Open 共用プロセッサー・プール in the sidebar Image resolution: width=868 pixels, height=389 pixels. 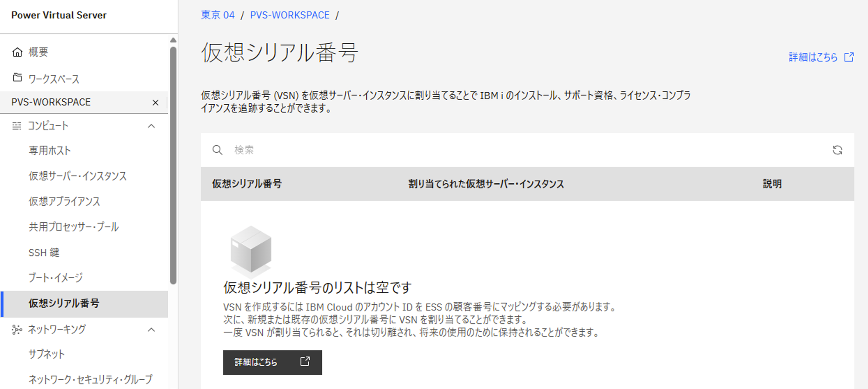(73, 227)
